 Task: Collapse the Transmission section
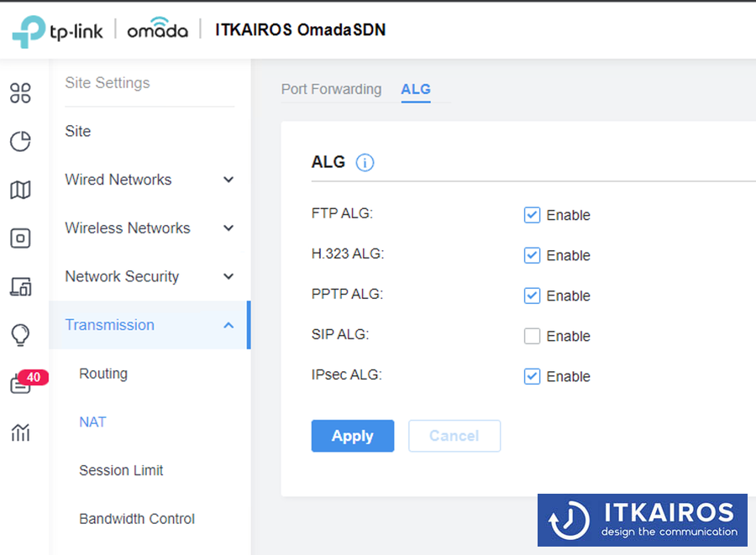click(150, 325)
